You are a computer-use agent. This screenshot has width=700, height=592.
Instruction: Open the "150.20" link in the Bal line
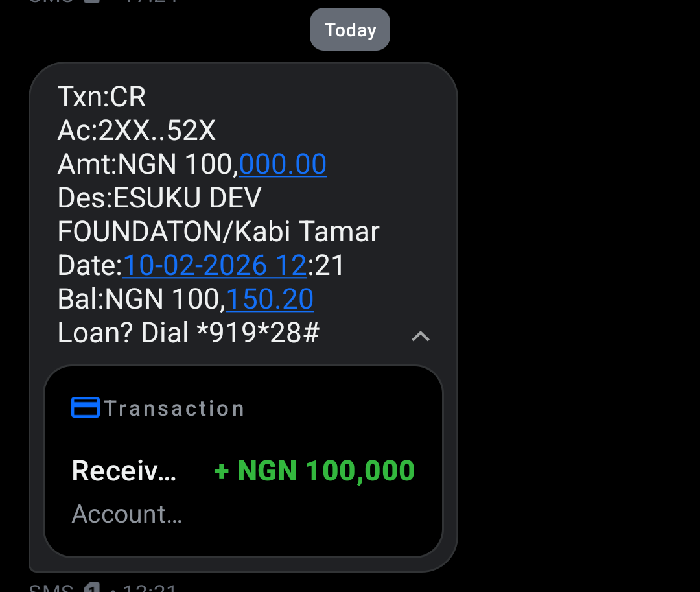(x=270, y=300)
